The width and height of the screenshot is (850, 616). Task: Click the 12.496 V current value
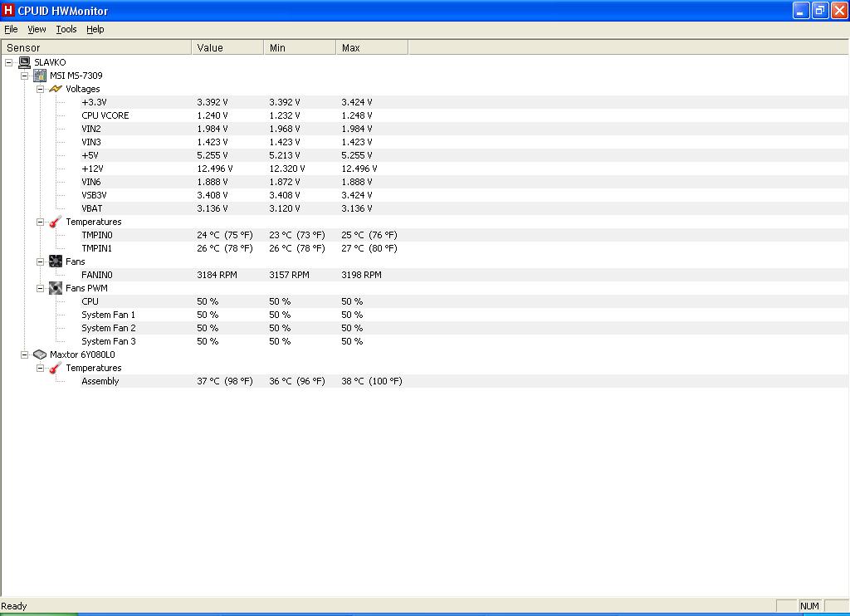click(x=215, y=169)
